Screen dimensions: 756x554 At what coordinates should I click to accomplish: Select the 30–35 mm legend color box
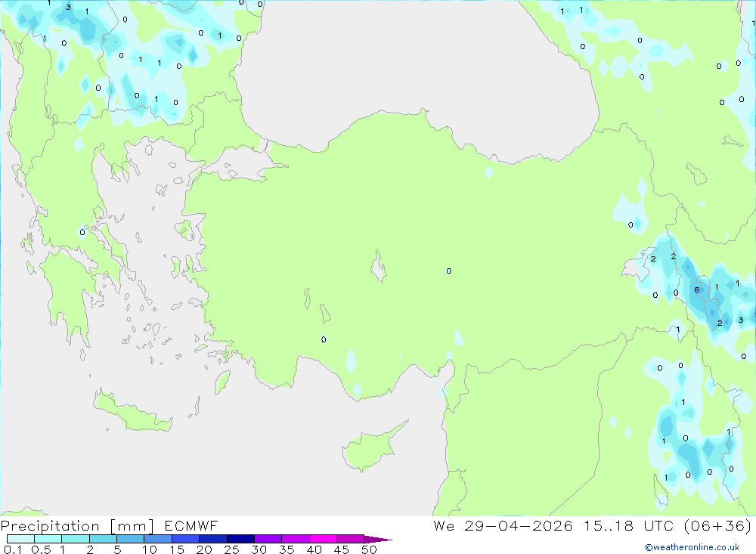268,539
